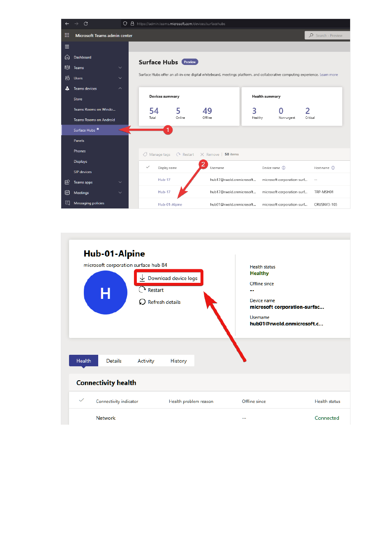This screenshot has width=392, height=555.
Task: Click the info icon beside Device name
Action: click(x=284, y=168)
